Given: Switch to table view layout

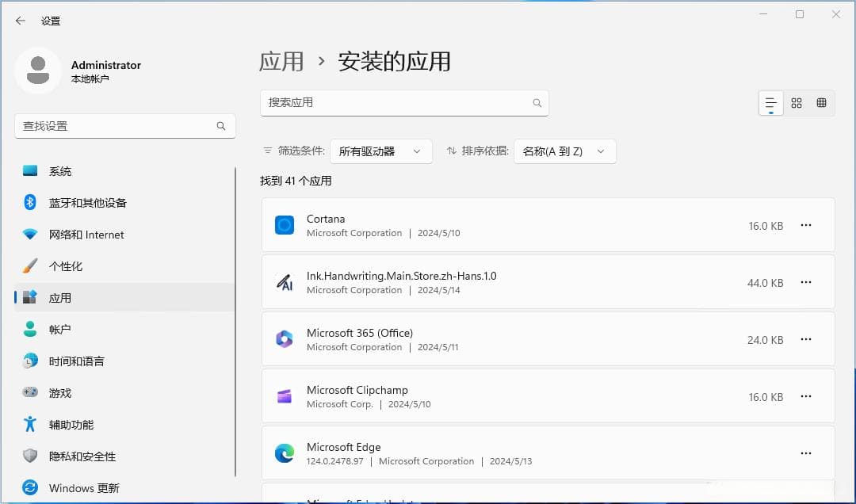Looking at the screenshot, I should [821, 103].
